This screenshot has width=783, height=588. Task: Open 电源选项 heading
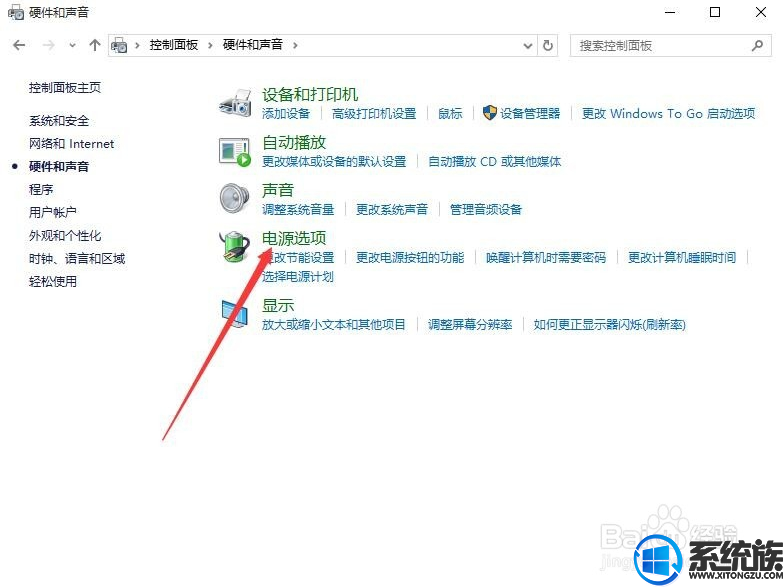(x=294, y=238)
